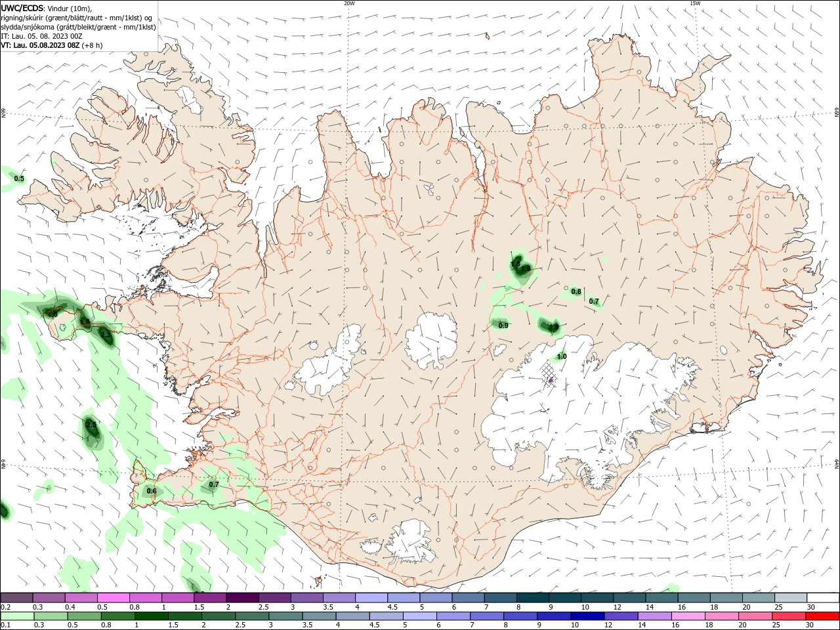Click the 0.8 precipitation value in the highlands
Viewport: 840px width, 630px height.
coord(576,291)
